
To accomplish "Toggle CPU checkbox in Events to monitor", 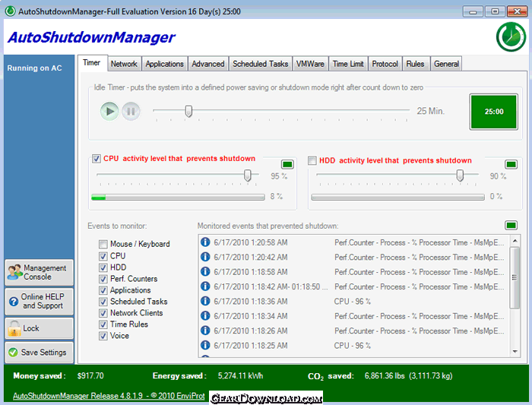I will 103,256.
